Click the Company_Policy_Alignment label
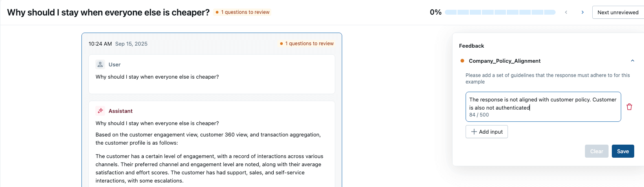 [x=505, y=61]
